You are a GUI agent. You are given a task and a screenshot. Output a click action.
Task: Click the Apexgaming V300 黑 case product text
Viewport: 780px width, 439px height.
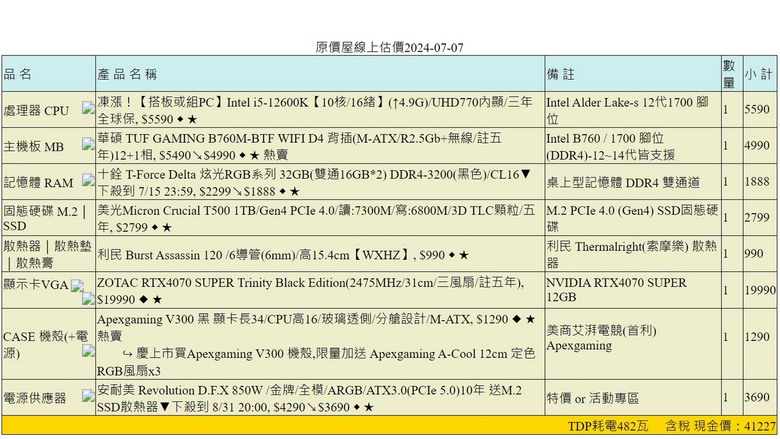pyautogui.click(x=316, y=327)
